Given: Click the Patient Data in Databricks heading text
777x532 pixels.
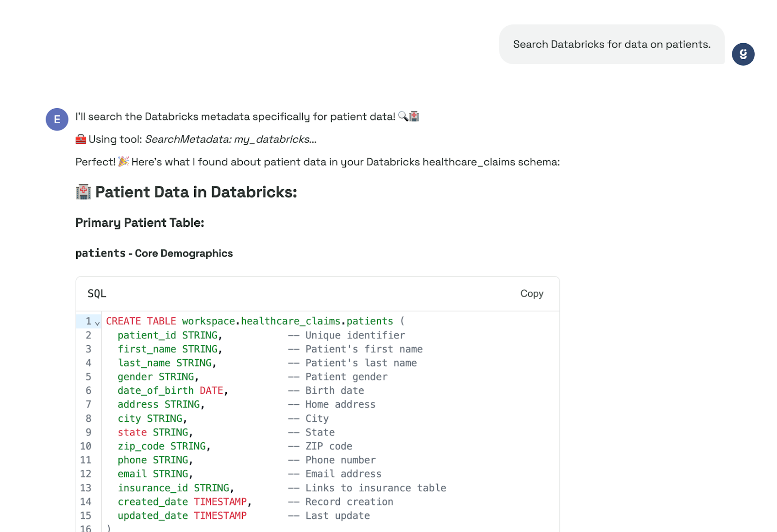Looking at the screenshot, I should tap(196, 192).
